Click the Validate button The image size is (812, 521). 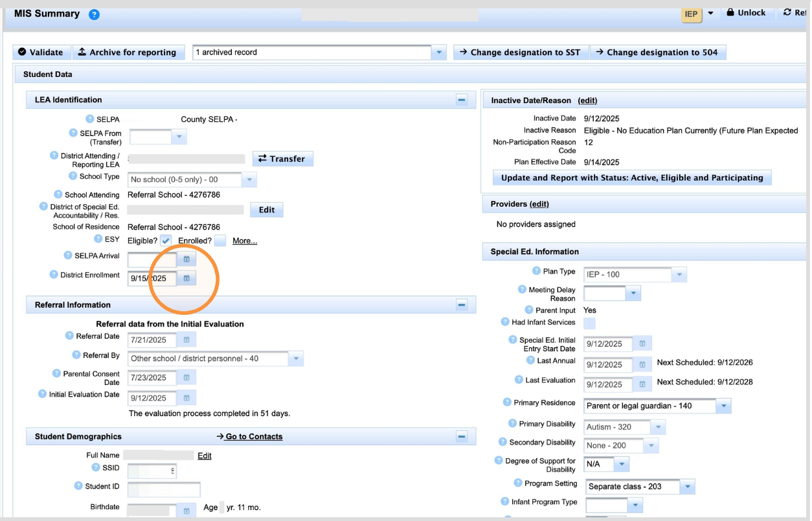pyautogui.click(x=41, y=52)
